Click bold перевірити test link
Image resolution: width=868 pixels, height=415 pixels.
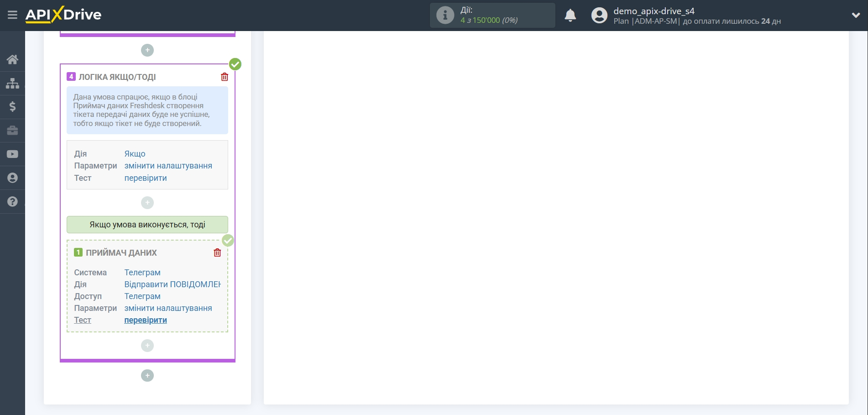click(x=146, y=320)
